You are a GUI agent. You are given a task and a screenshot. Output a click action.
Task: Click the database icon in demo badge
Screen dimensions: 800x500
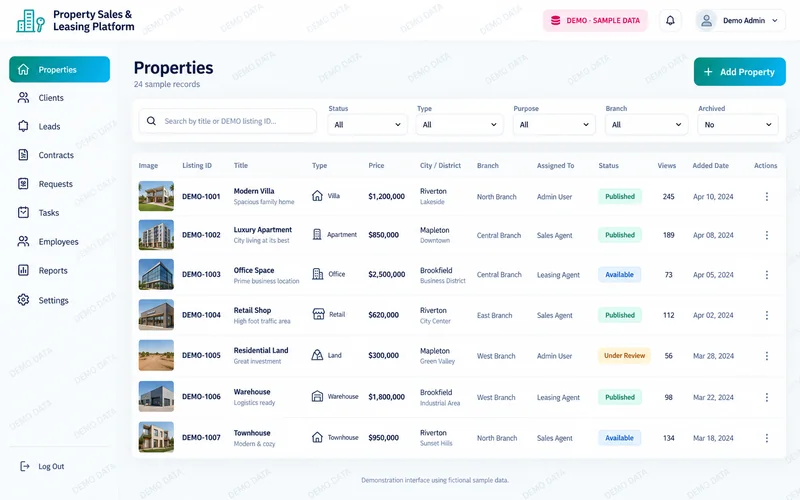tap(556, 20)
